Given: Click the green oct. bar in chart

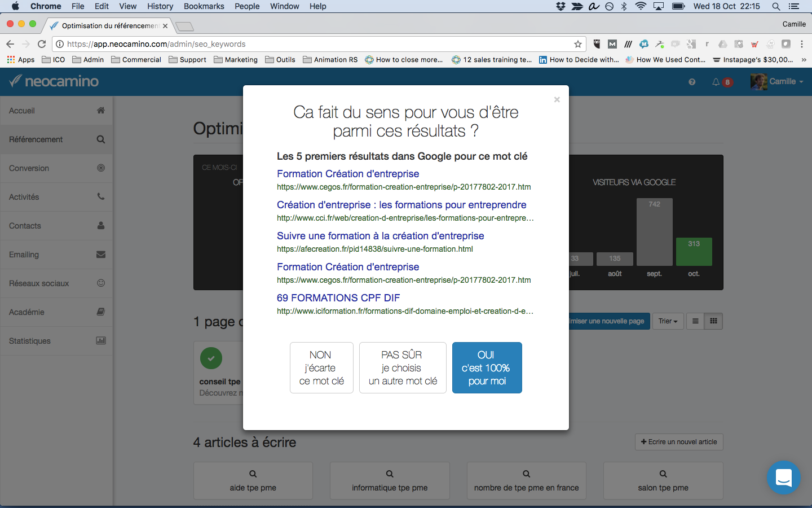Looking at the screenshot, I should click(x=694, y=252).
